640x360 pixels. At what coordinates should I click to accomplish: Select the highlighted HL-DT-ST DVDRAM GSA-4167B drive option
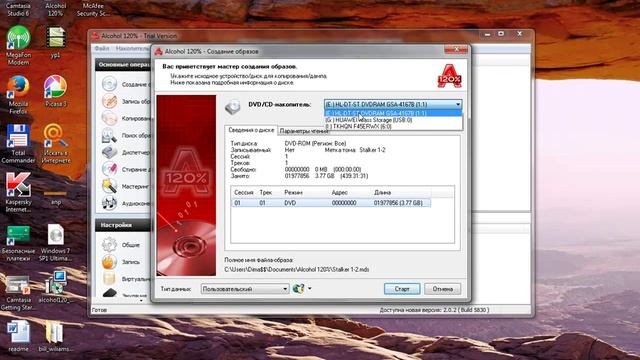point(393,113)
